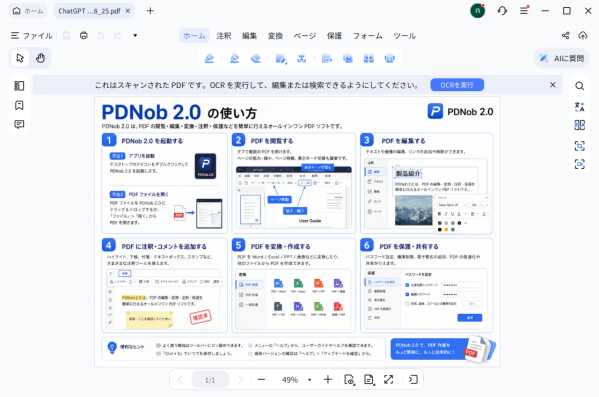Screen dimensions: 599x397
Task: Switch to the ページ tab
Action: click(x=304, y=36)
